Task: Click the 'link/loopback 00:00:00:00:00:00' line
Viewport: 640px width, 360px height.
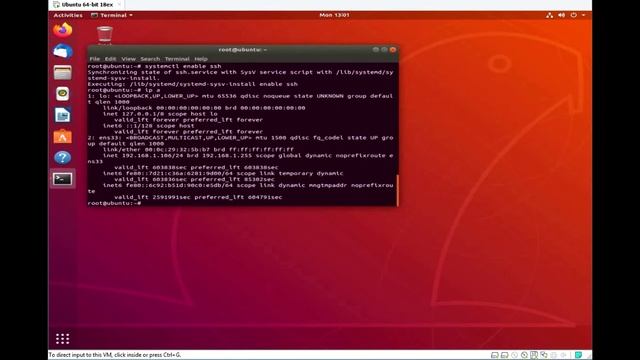Action: point(204,108)
